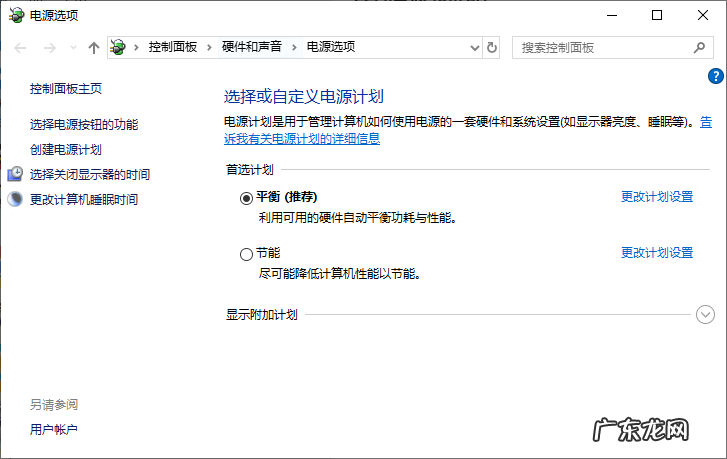Viewport: 727px width, 459px height.
Task: Open recent locations dropdown arrow
Action: point(73,47)
